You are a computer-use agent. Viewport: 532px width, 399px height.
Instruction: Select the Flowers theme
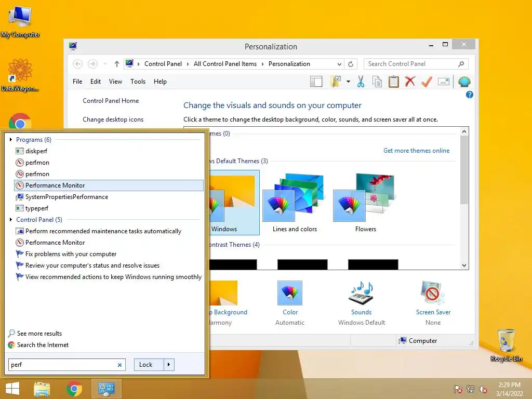point(365,203)
